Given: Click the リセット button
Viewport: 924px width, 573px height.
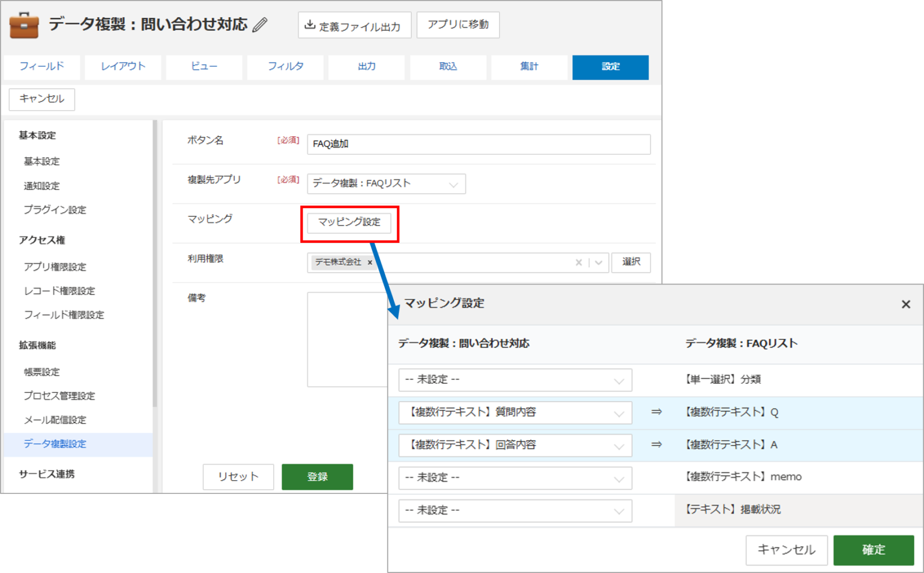Looking at the screenshot, I should [x=238, y=477].
